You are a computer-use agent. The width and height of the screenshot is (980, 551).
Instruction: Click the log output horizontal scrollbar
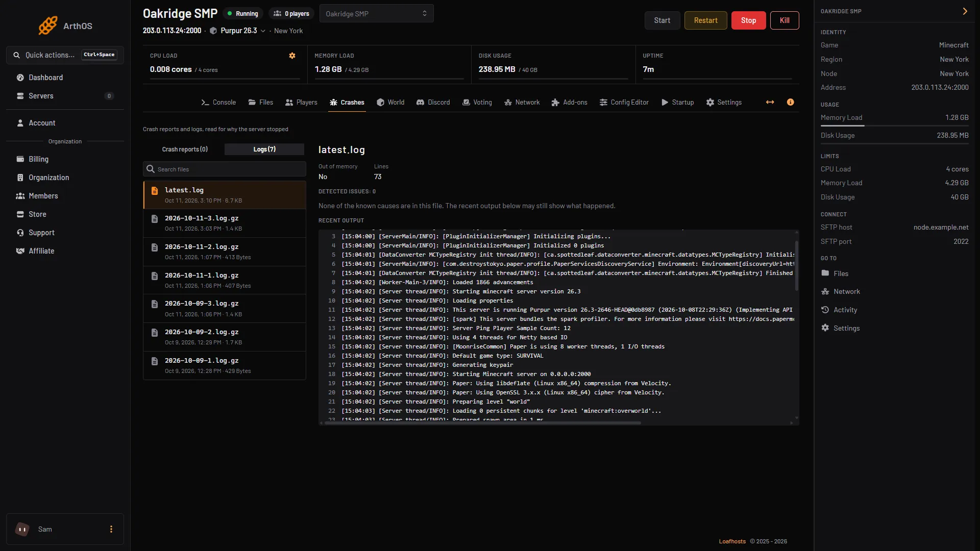pyautogui.click(x=482, y=422)
